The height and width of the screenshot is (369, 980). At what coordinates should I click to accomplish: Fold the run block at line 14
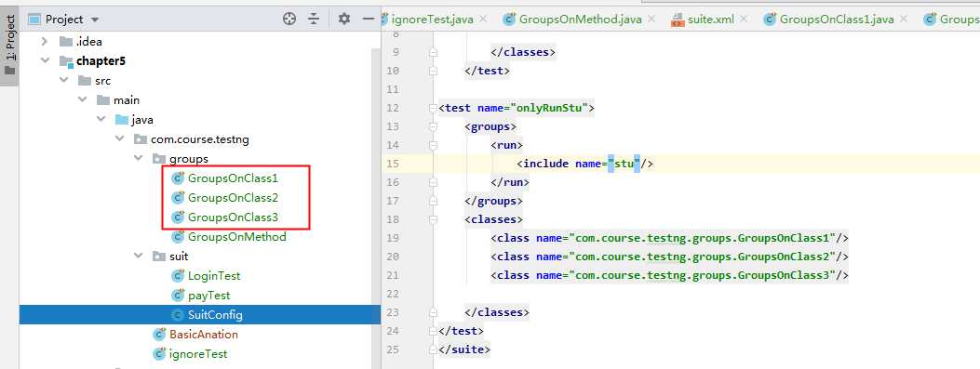coord(433,146)
